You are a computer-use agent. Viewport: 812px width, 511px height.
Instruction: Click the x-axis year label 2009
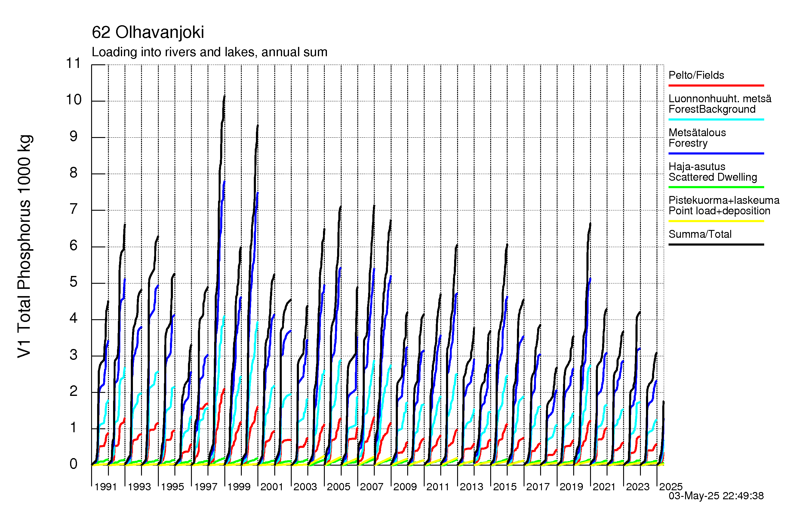[x=405, y=487]
